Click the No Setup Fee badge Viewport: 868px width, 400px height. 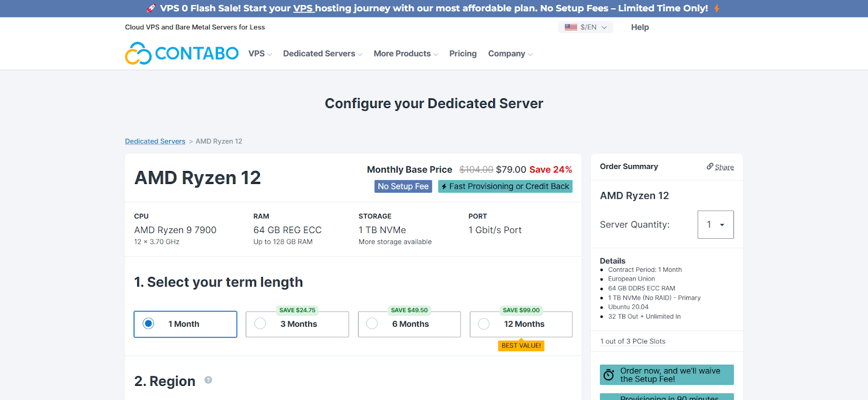[403, 186]
